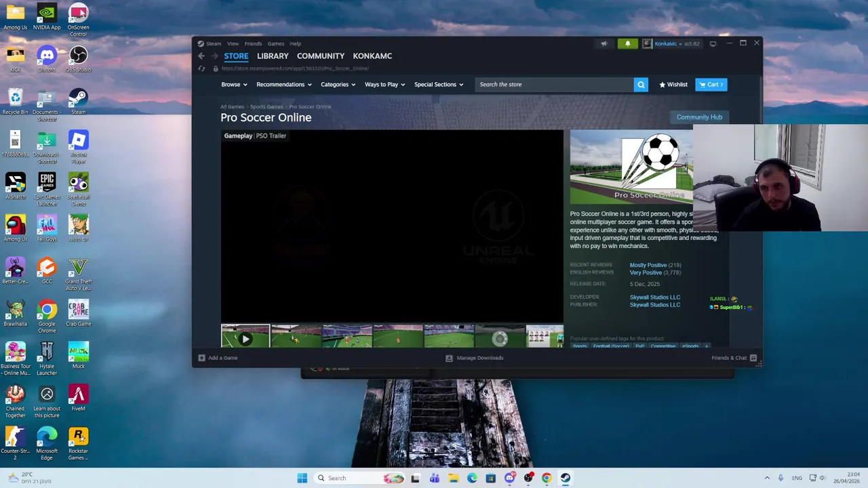The width and height of the screenshot is (868, 488).
Task: Expand the Browse dropdown
Action: [234, 85]
